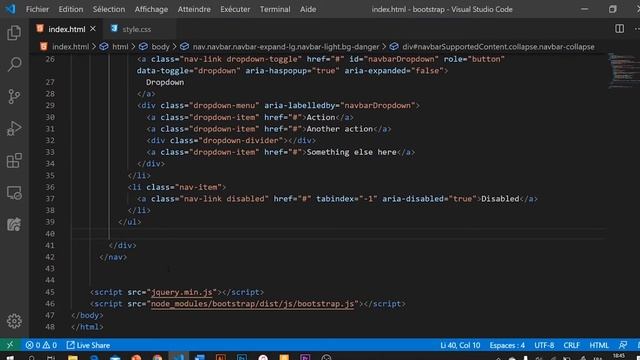The height and width of the screenshot is (360, 640).
Task: Click line number 45 in gutter
Action: 50,292
